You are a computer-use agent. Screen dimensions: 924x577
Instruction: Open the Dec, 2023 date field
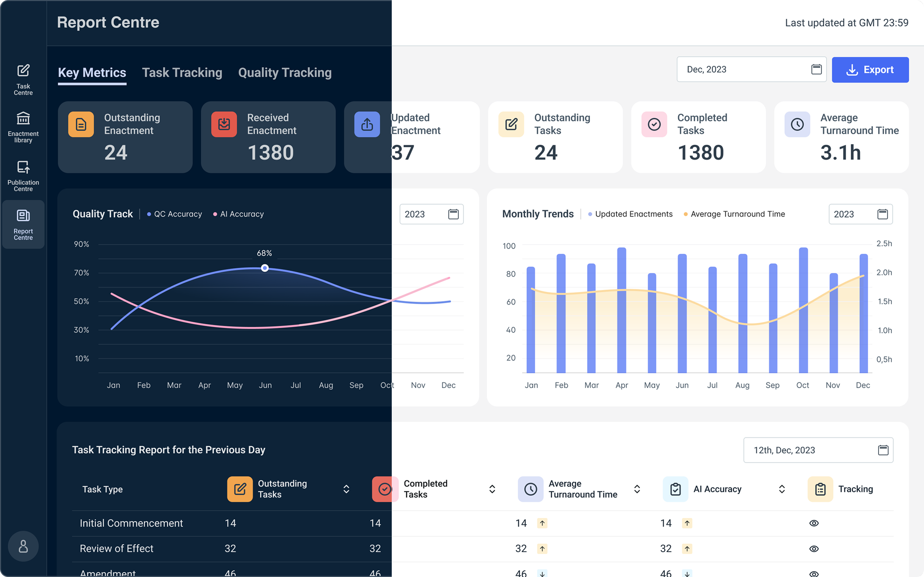pos(751,69)
